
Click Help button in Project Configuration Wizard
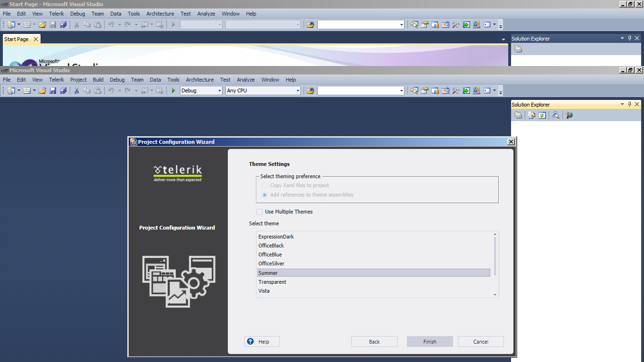coord(262,342)
